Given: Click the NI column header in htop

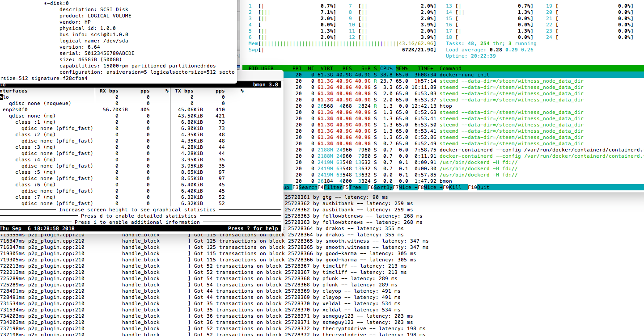Looking at the screenshot, I should pos(311,68).
